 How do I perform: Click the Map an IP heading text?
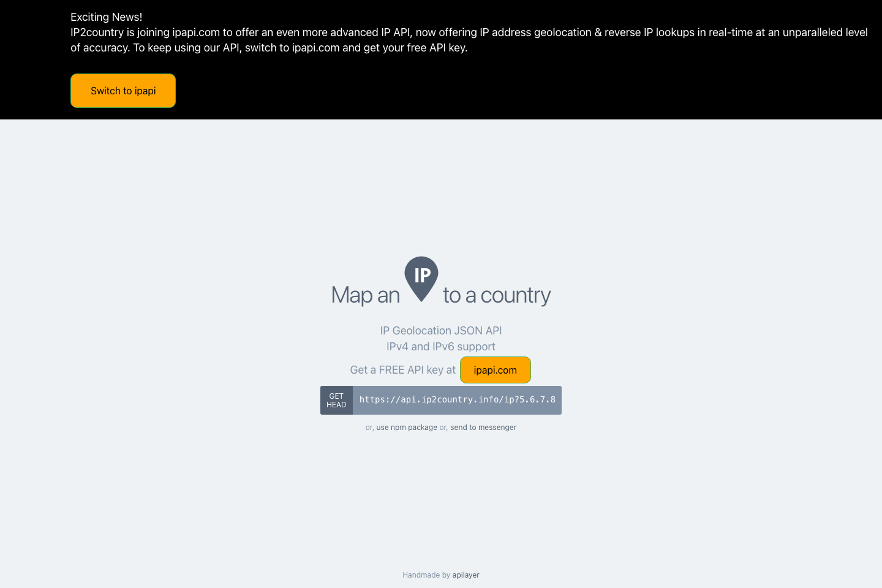365,295
